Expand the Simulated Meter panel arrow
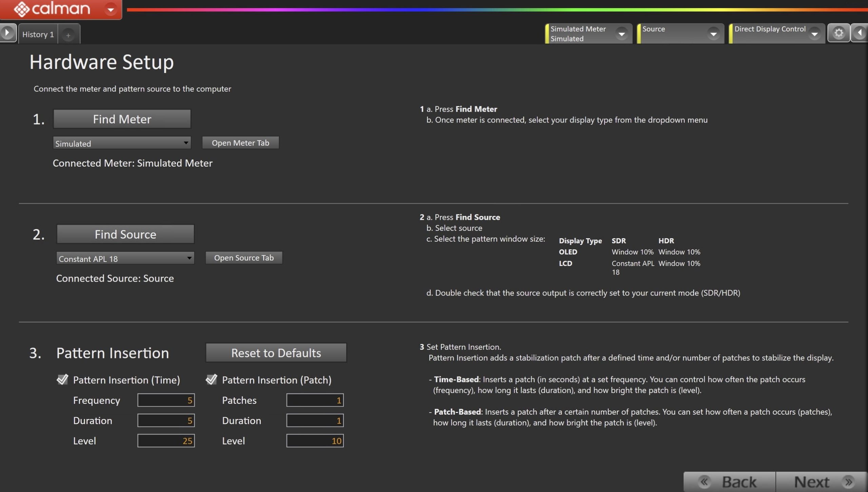The image size is (868, 492). [x=622, y=34]
